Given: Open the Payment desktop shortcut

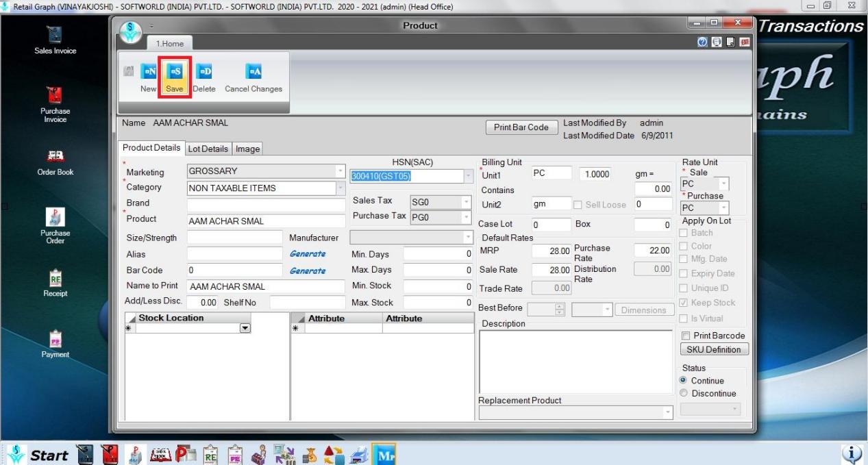Looking at the screenshot, I should (55, 340).
